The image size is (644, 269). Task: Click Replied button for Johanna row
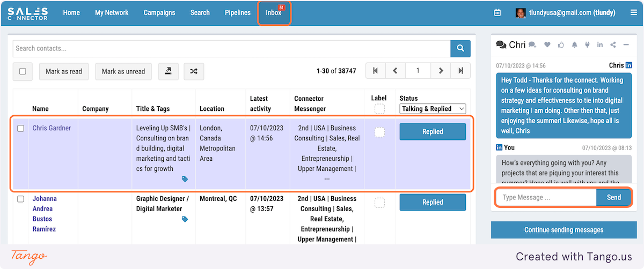click(433, 202)
